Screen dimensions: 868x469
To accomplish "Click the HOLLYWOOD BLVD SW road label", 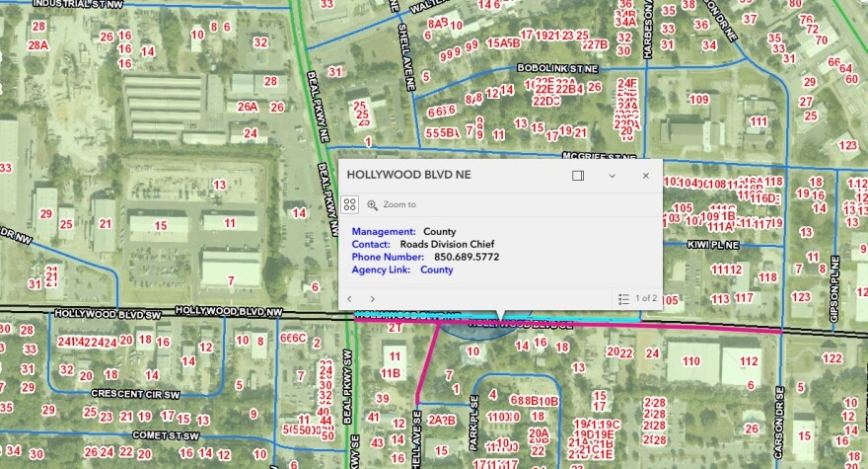I will coord(108,314).
